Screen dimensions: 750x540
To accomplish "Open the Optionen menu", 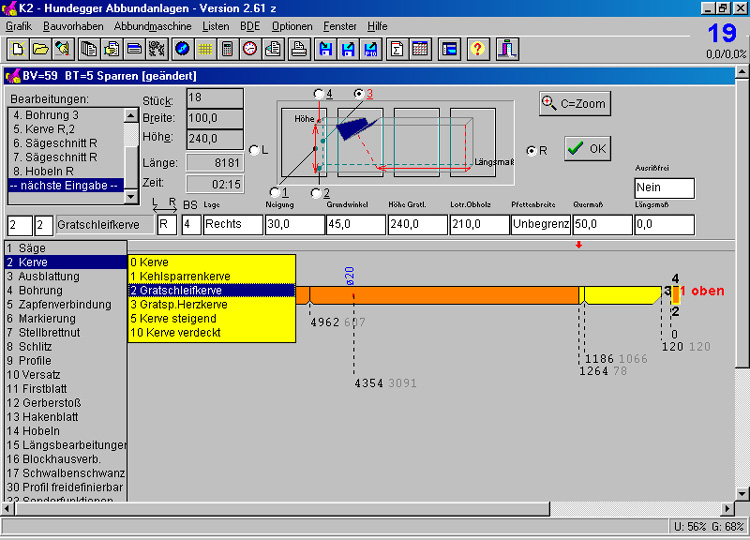I will [292, 26].
